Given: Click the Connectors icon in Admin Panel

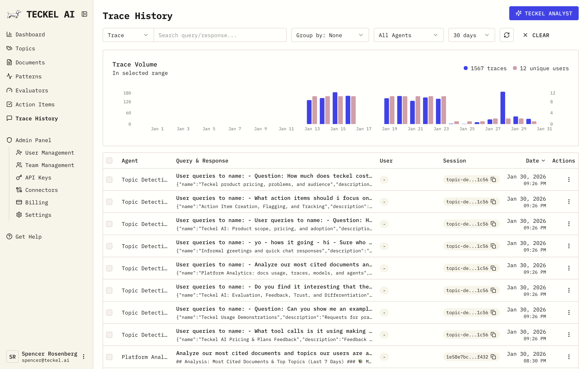Looking at the screenshot, I should (x=19, y=190).
